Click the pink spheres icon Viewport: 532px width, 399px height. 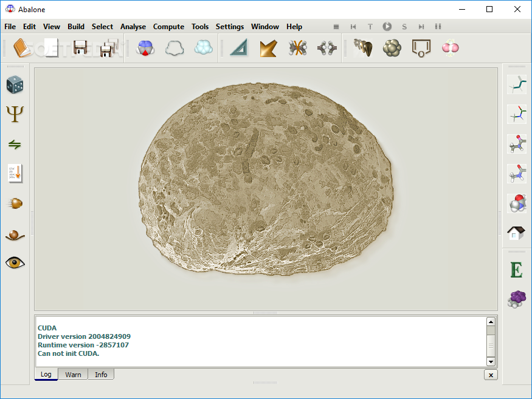[451, 48]
